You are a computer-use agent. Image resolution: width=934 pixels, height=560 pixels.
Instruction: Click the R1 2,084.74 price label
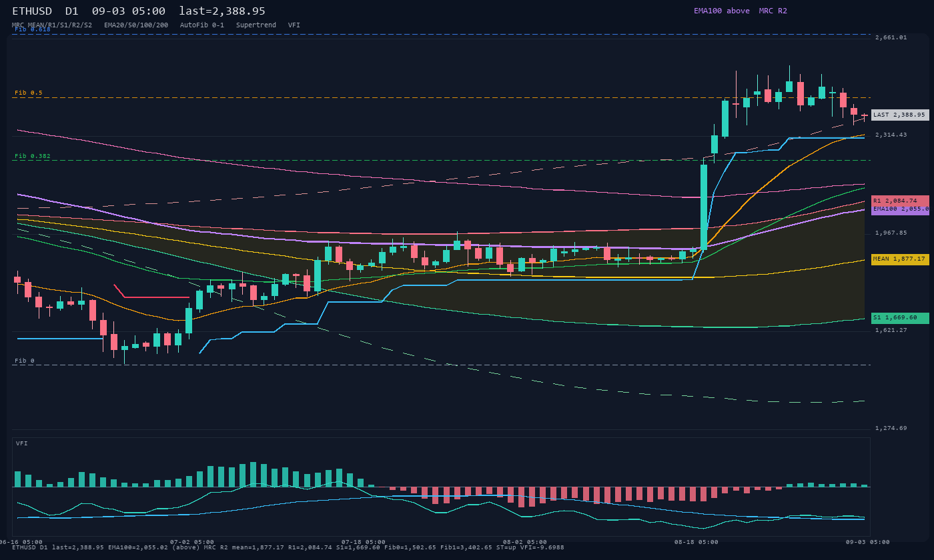coord(900,201)
